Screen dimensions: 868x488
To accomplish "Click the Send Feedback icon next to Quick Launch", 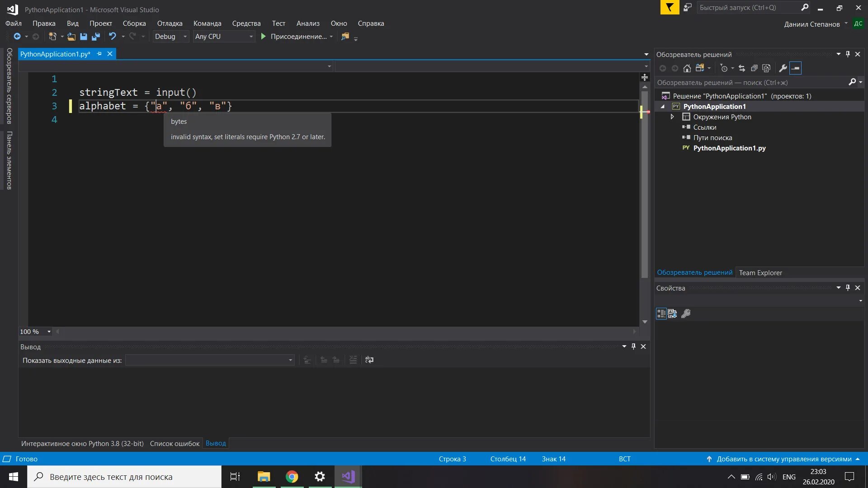I will 688,7.
